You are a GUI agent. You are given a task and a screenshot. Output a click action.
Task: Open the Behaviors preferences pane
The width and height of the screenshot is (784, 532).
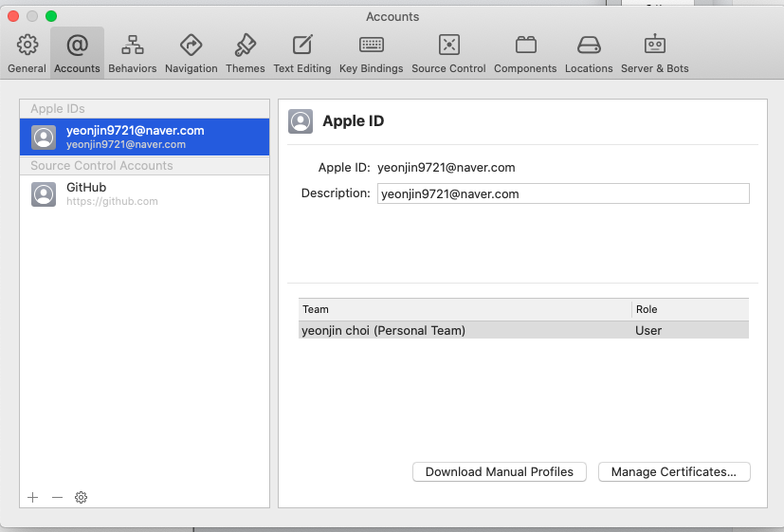point(133,54)
